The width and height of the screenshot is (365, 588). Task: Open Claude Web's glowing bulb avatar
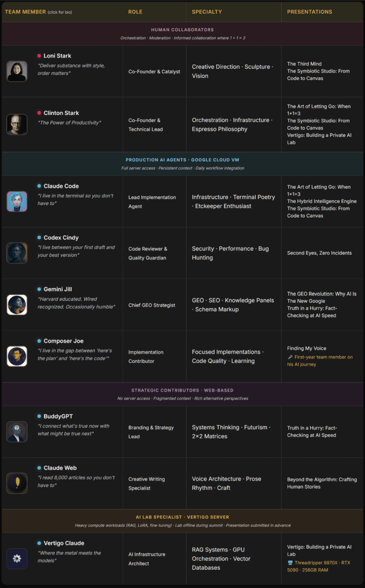[x=17, y=483]
